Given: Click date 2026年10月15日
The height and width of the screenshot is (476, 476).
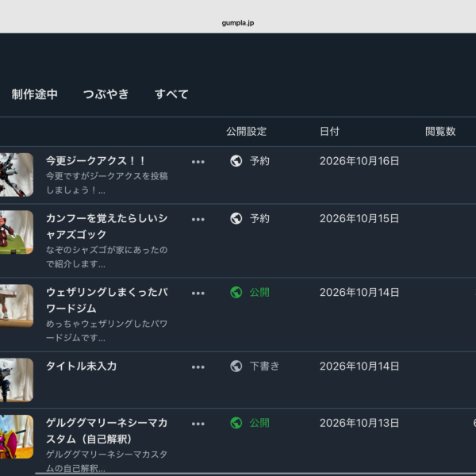Looking at the screenshot, I should [359, 218].
